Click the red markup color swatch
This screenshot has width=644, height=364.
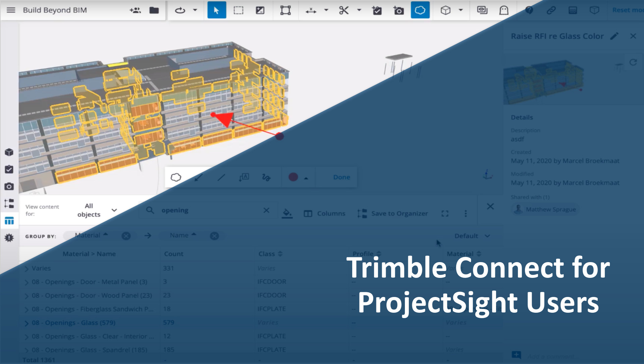293,177
